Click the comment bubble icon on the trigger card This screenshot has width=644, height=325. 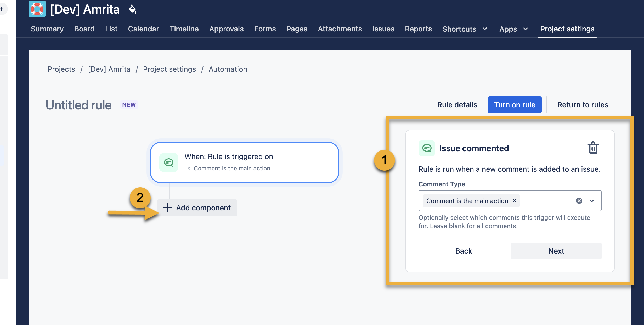coord(169,162)
